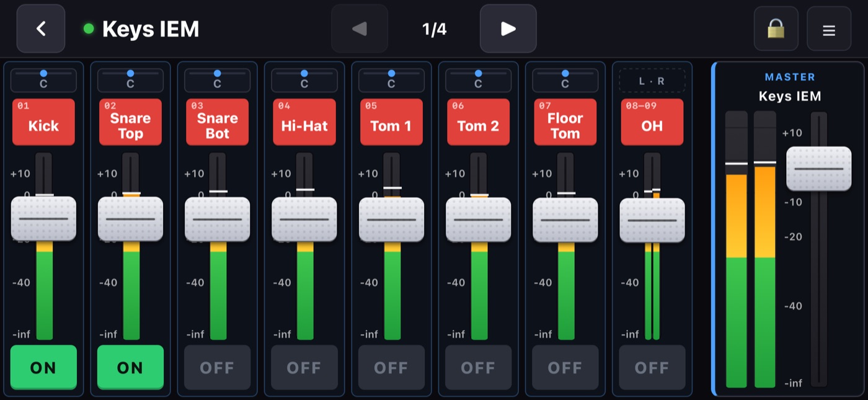The width and height of the screenshot is (868, 400).
Task: Click the MASTER label
Action: pos(790,77)
